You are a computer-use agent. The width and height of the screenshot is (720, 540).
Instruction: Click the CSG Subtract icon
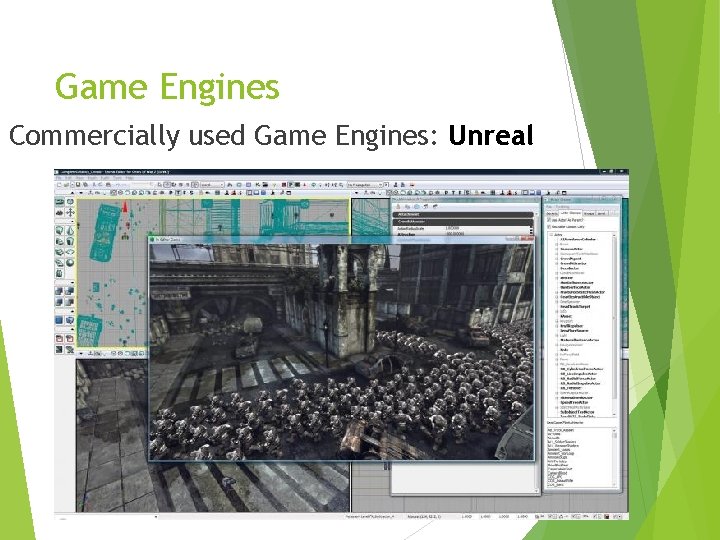[70, 291]
